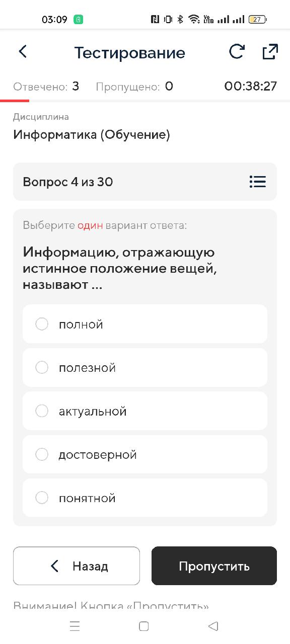Screen dimensions: 290x644
Task: Open test in external window icon
Action: click(270, 52)
